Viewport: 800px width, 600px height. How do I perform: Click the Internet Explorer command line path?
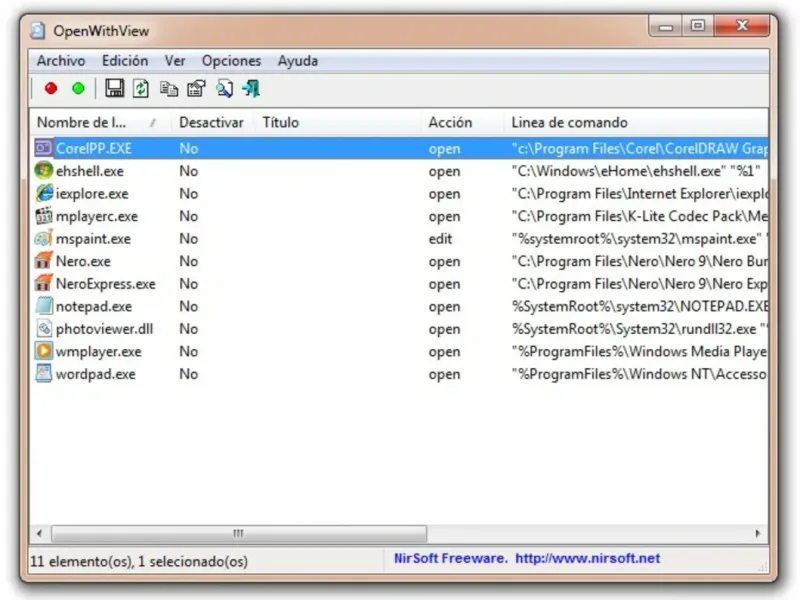640,194
